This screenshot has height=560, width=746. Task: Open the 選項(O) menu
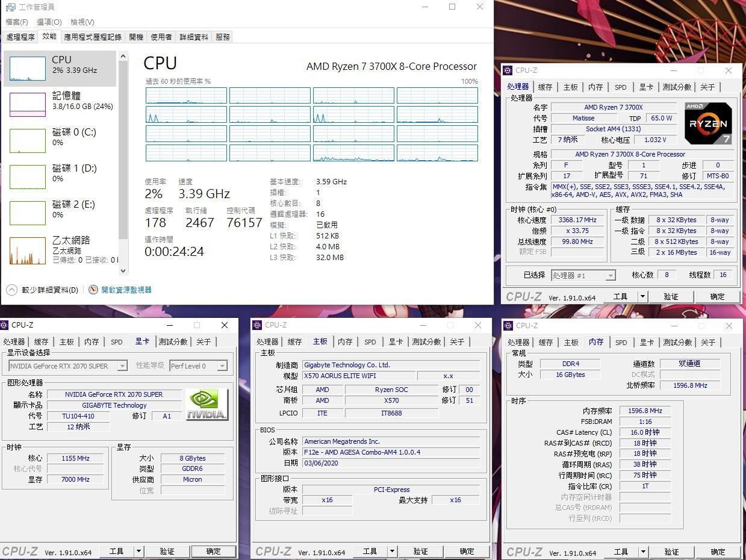[x=49, y=22]
